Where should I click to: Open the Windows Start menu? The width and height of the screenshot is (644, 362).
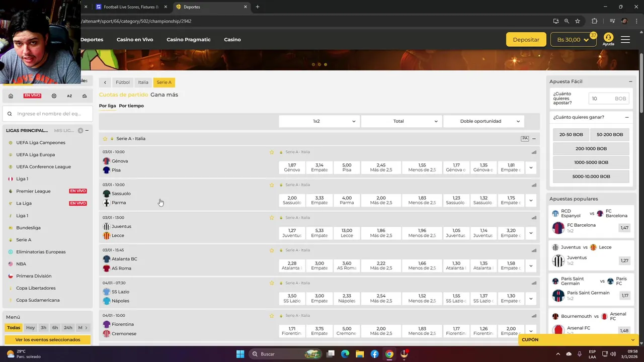(240, 354)
